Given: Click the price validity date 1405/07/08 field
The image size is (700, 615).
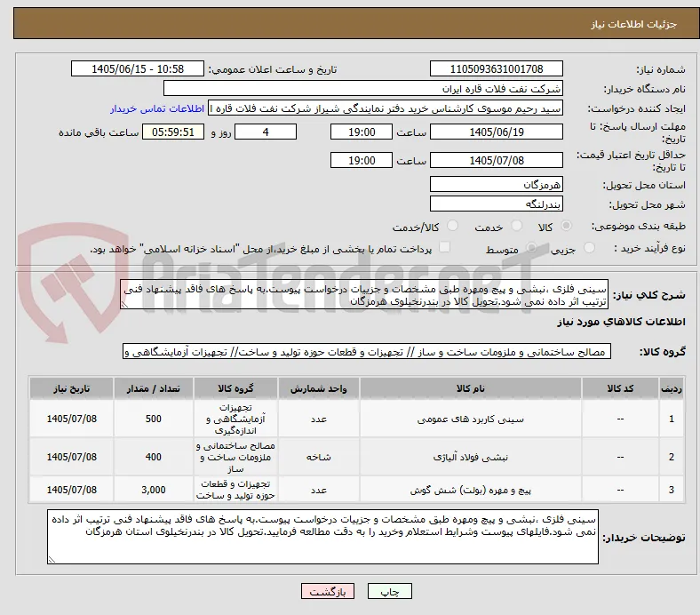Looking at the screenshot, I should 497,160.
